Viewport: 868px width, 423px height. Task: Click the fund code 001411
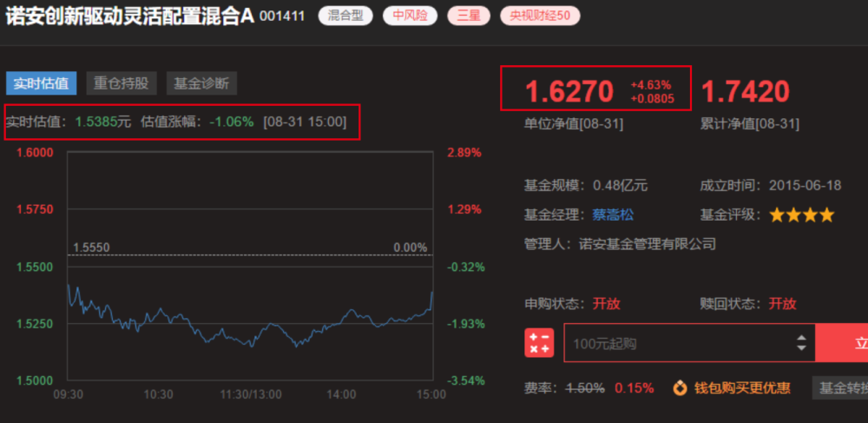tap(282, 16)
